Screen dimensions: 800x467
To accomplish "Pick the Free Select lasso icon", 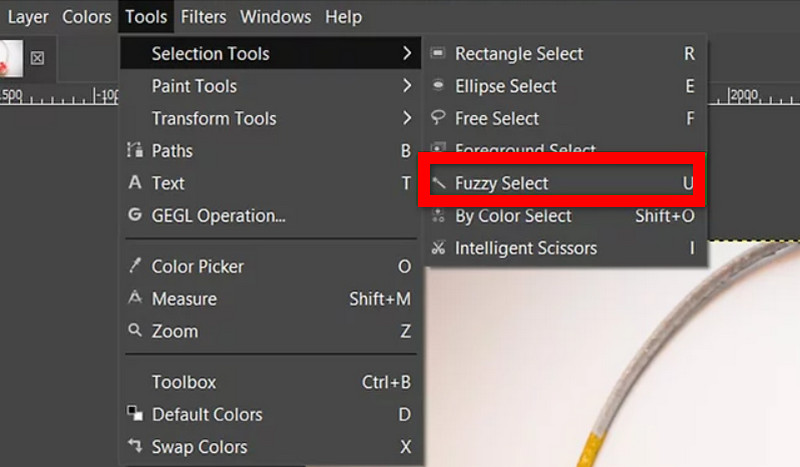I will pyautogui.click(x=438, y=118).
